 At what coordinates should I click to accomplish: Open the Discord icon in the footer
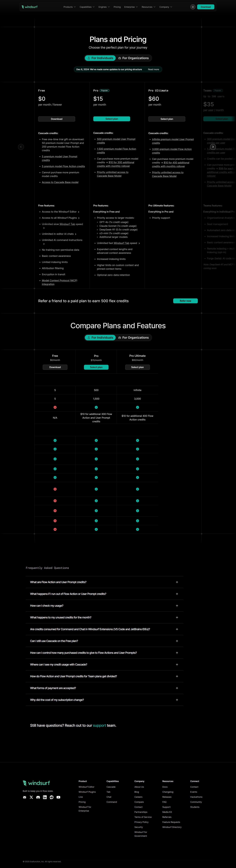(38, 797)
